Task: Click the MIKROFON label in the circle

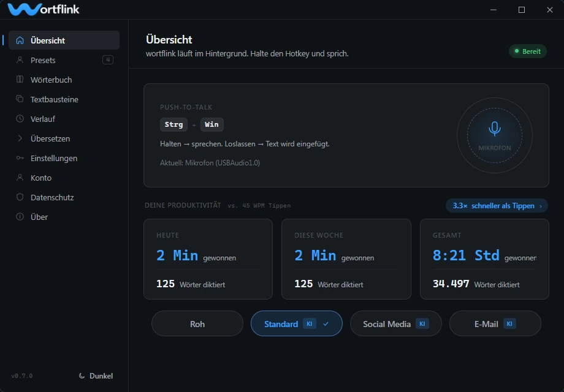Action: tap(495, 148)
